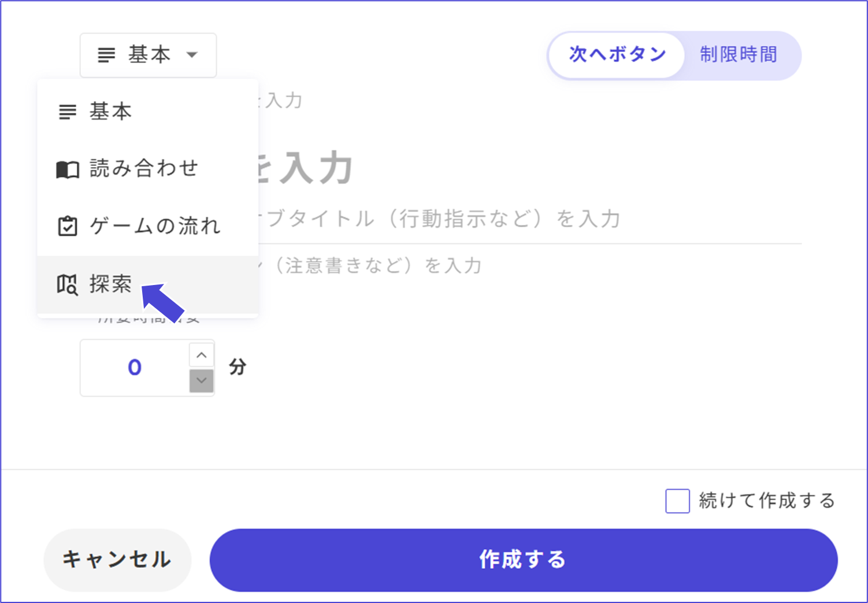Pick ゲームの流れ menu option
868x603 pixels.
click(x=155, y=226)
